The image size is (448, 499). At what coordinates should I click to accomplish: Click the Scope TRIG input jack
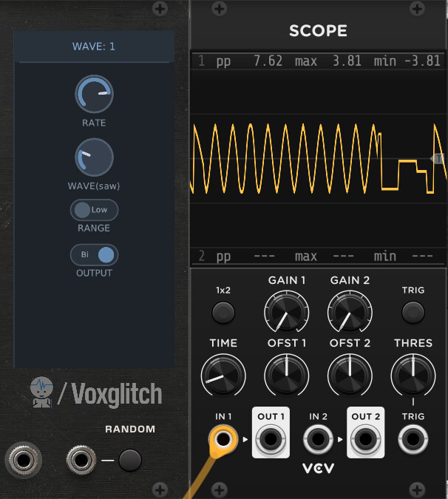pos(413,441)
